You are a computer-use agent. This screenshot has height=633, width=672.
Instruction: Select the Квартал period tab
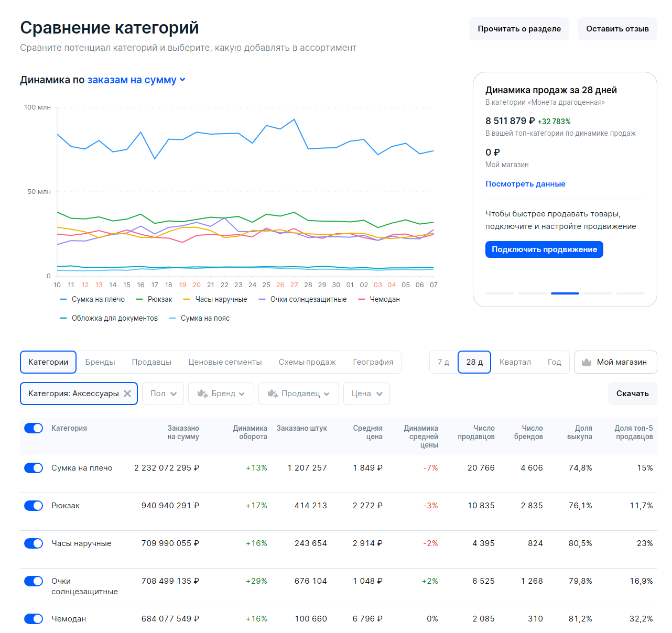515,362
